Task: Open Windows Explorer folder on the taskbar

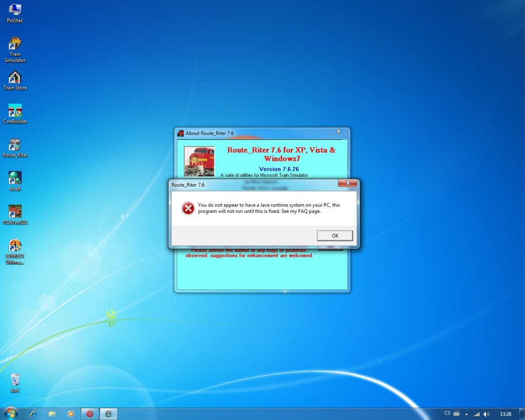Action: (x=52, y=413)
